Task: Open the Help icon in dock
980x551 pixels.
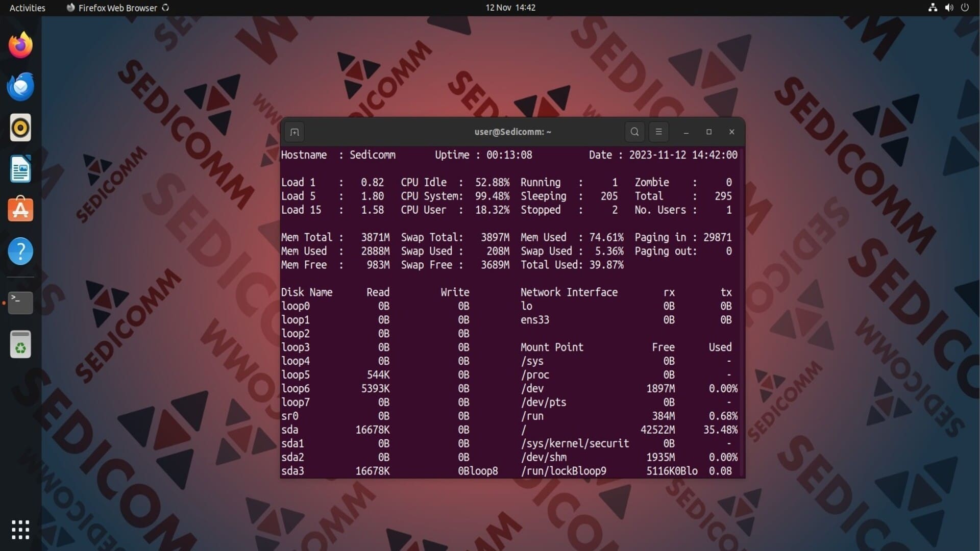Action: 20,251
